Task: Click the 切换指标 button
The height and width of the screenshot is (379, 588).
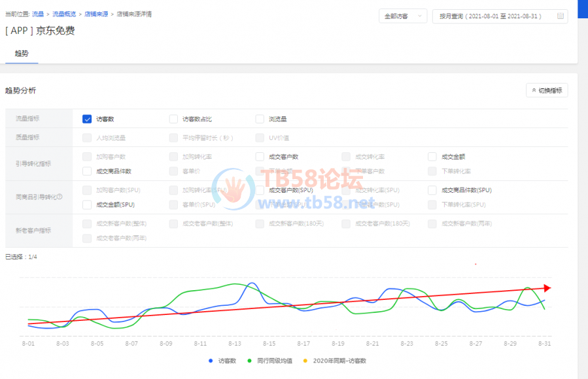Action: tap(547, 90)
